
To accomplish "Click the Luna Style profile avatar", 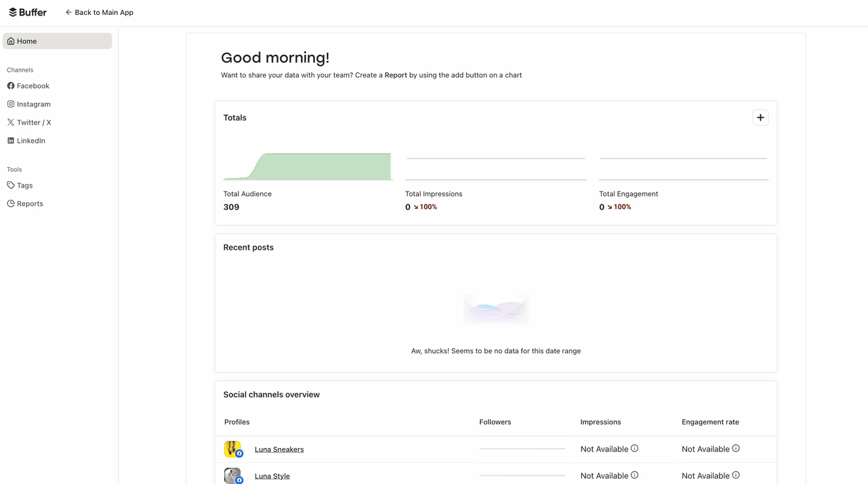I will tap(233, 476).
